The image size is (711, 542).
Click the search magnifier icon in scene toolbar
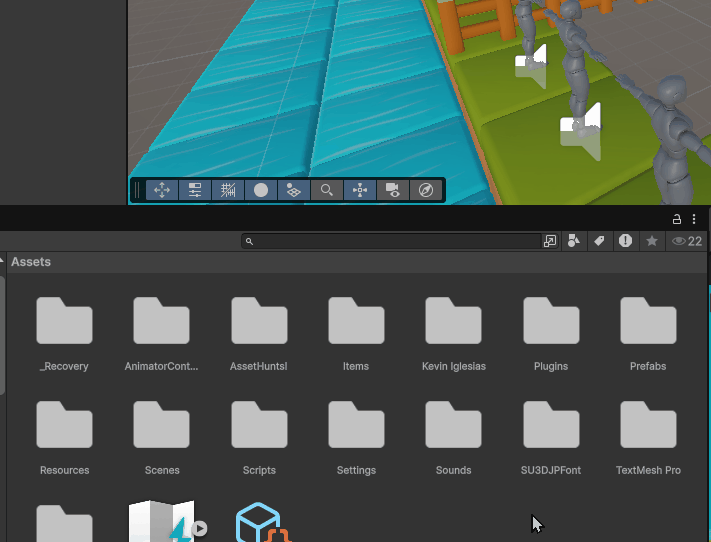click(x=327, y=190)
